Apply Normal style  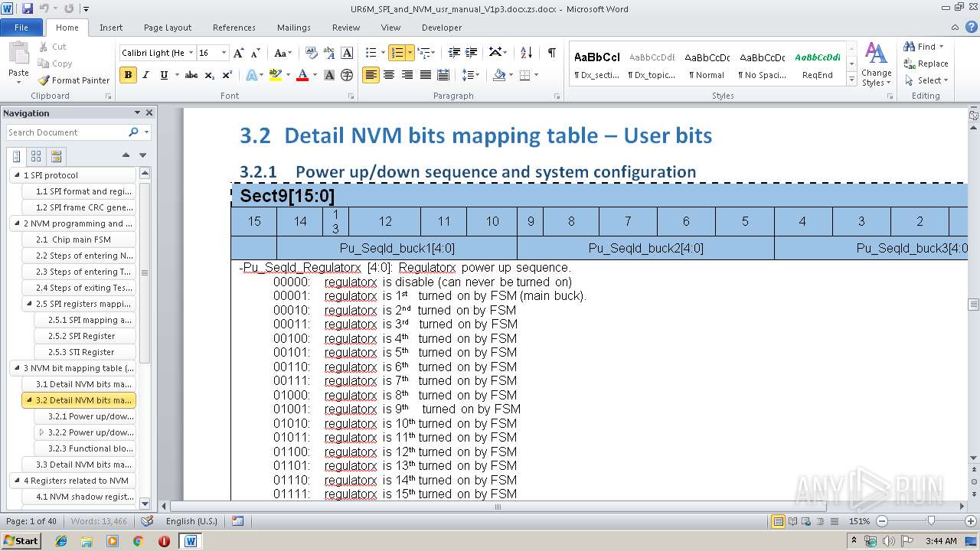[707, 64]
